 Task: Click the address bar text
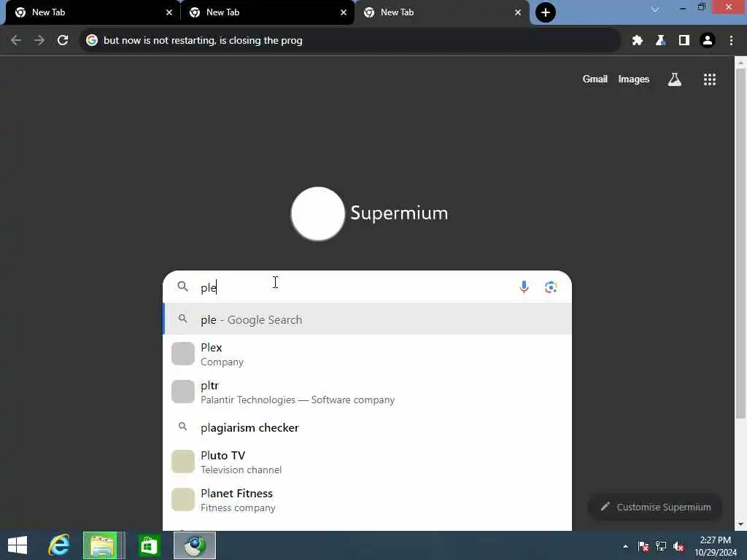203,41
